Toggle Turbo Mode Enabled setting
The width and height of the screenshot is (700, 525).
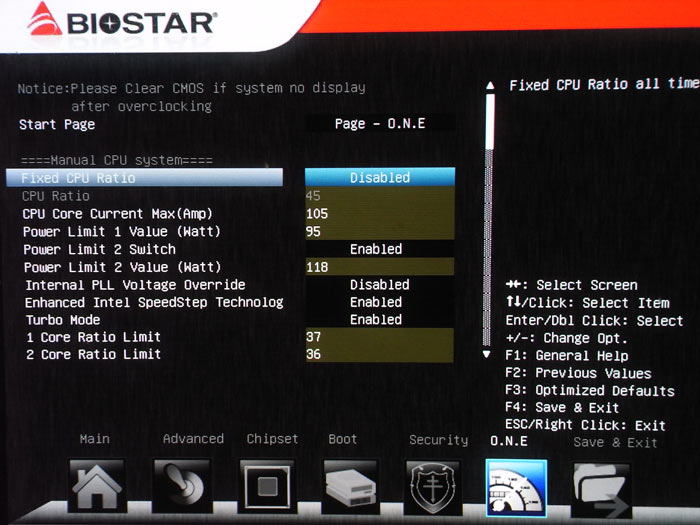point(377,320)
